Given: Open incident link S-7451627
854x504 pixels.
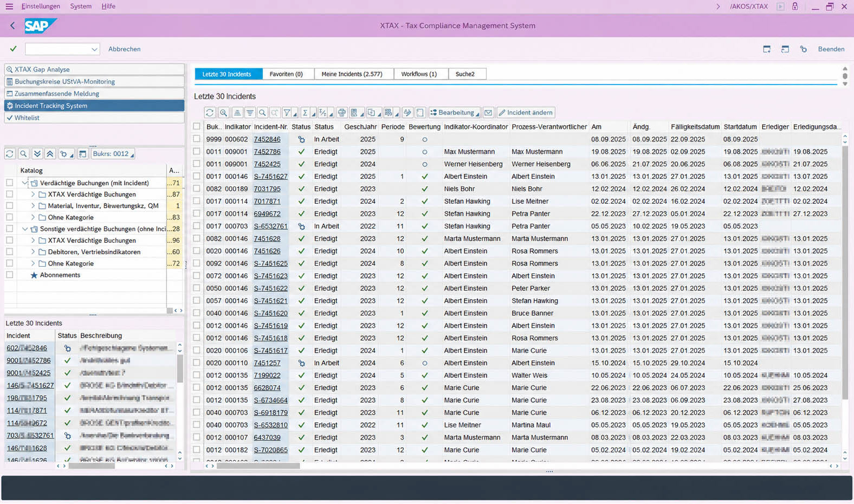Looking at the screenshot, I should click(270, 177).
